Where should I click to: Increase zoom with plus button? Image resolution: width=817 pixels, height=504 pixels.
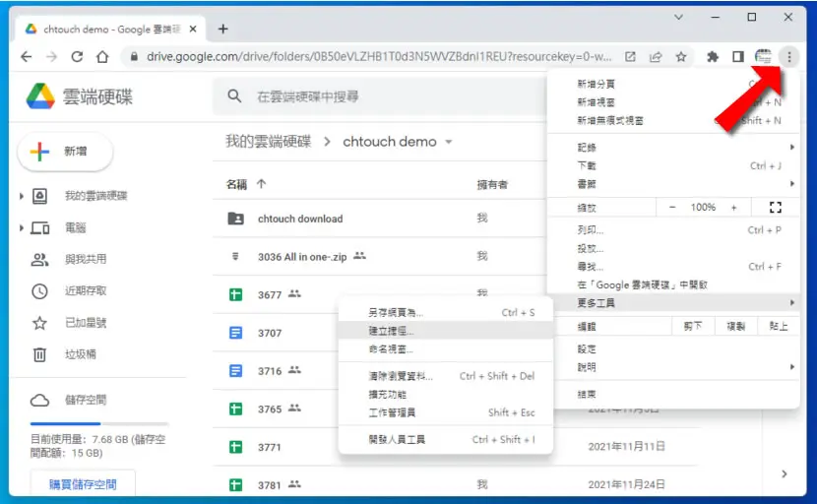(x=733, y=208)
